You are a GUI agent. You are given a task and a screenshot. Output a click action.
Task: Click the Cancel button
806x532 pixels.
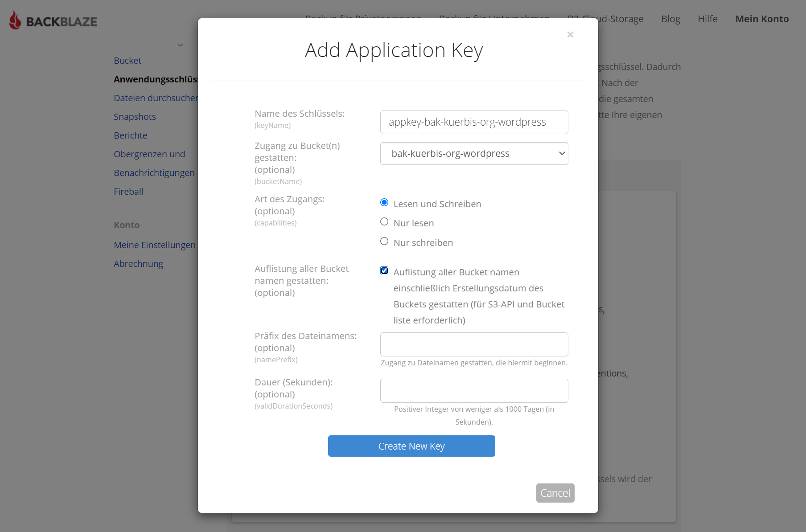point(555,493)
